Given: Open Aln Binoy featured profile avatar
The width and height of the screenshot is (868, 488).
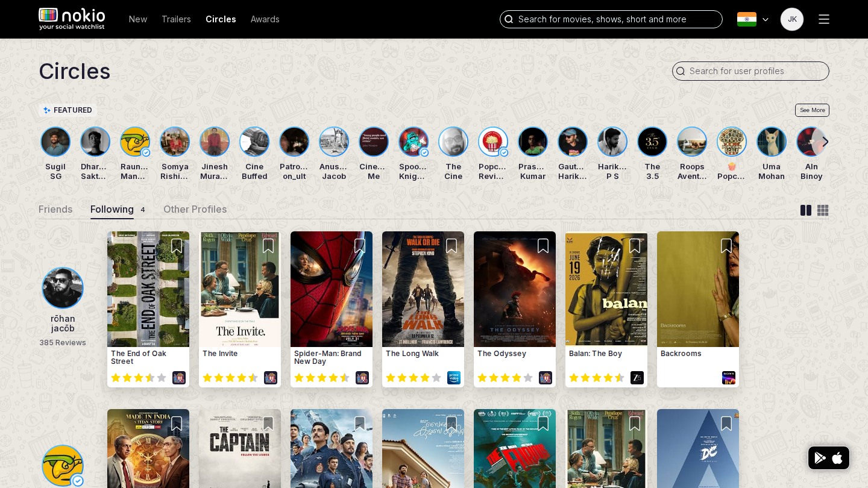Looking at the screenshot, I should pos(811,142).
